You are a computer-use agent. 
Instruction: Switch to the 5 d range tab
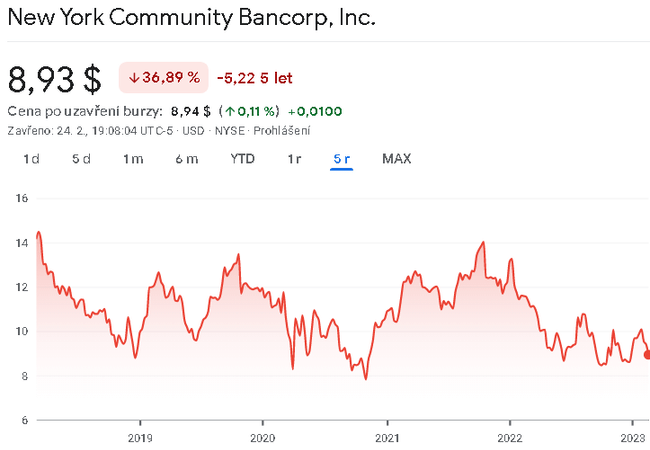pos(81,159)
